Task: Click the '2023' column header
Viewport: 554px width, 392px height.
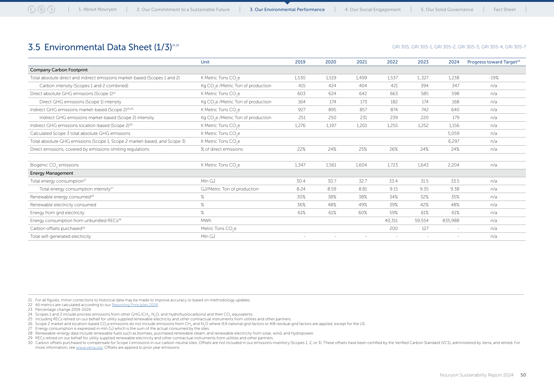Action: pyautogui.click(x=423, y=62)
